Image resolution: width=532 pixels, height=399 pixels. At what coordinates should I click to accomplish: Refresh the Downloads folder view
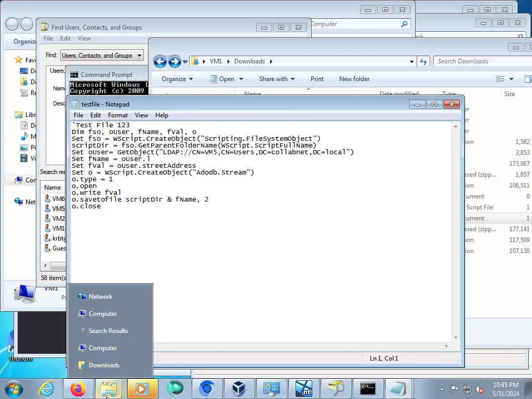(x=423, y=61)
